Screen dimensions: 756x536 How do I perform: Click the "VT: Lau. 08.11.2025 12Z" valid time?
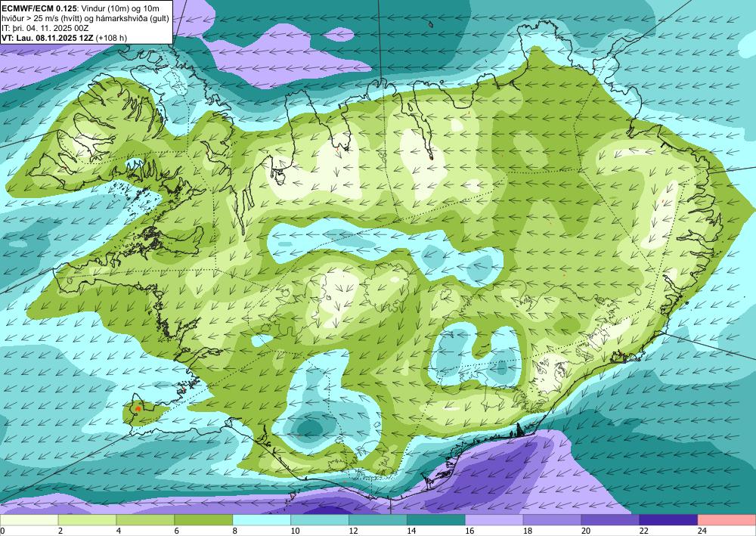pos(48,38)
